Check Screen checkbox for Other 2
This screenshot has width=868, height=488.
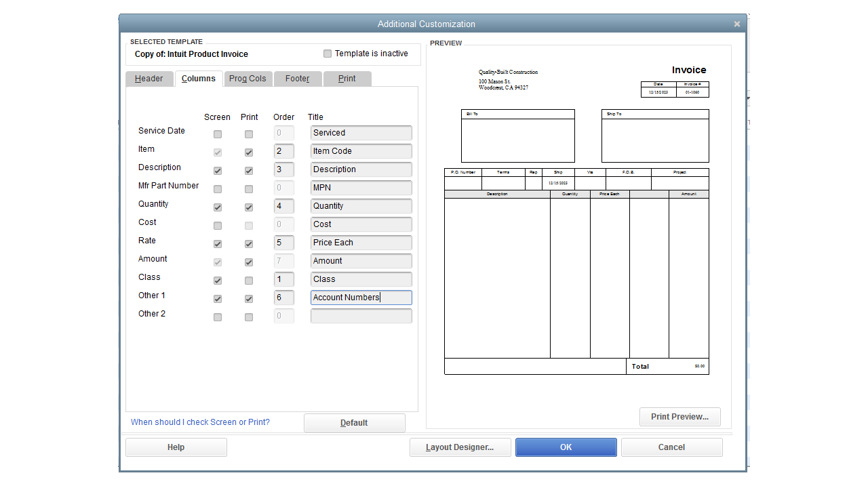tap(218, 317)
